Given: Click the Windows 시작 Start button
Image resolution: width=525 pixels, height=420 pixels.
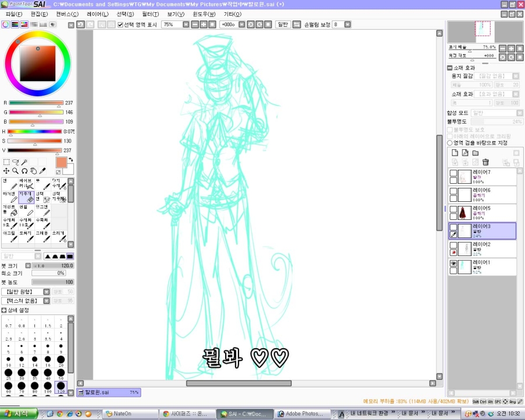Looking at the screenshot, I should (19, 414).
